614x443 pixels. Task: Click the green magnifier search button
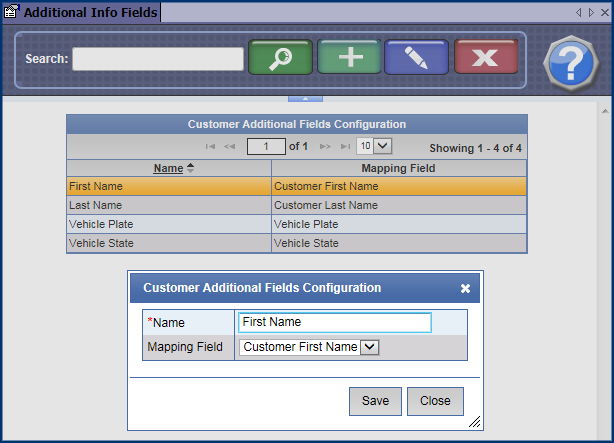tap(280, 58)
